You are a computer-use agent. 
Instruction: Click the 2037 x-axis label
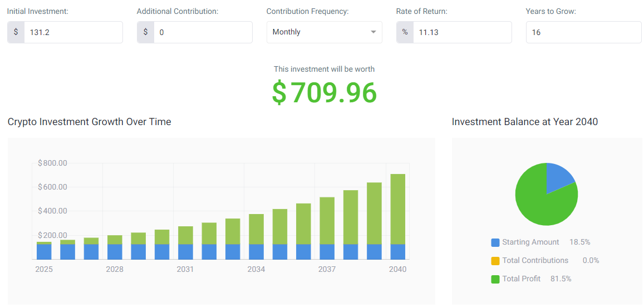click(327, 270)
